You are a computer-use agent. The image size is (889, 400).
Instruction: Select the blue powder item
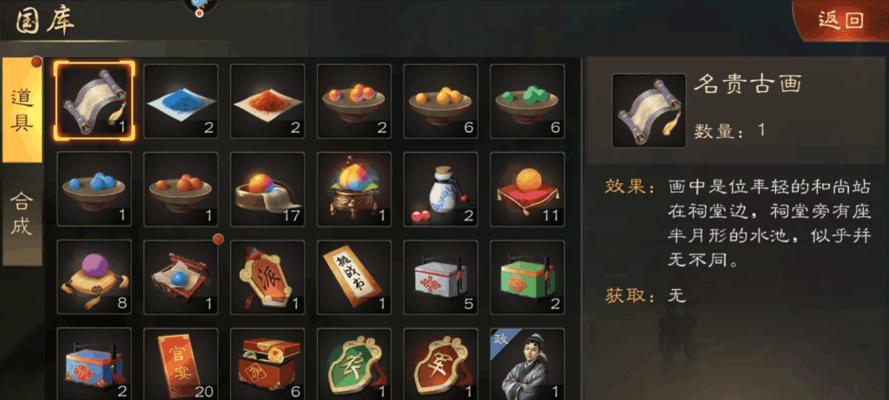click(181, 101)
